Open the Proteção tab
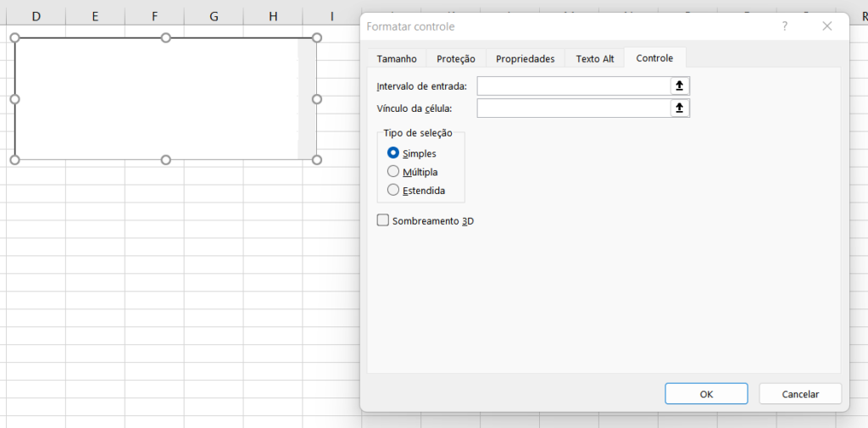 (x=456, y=58)
